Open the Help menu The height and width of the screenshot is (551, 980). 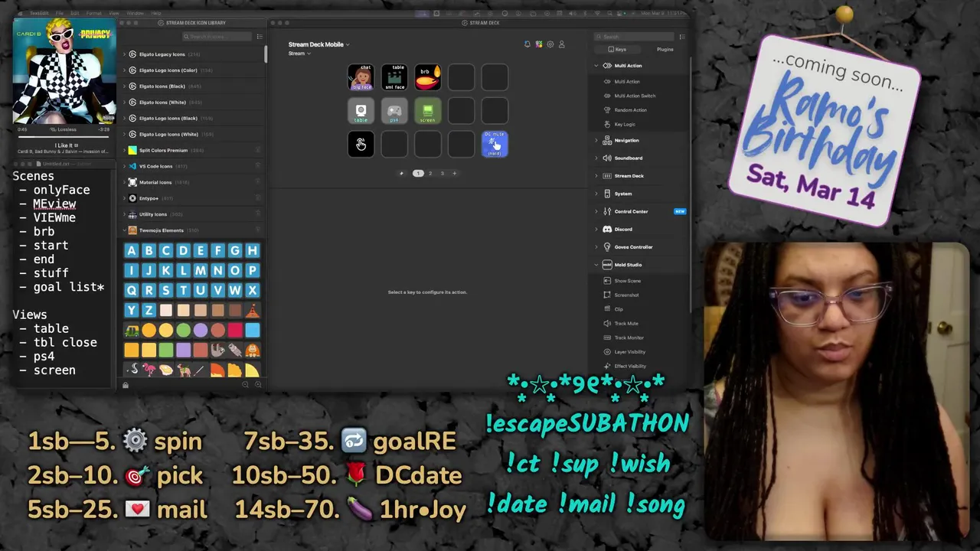(156, 14)
